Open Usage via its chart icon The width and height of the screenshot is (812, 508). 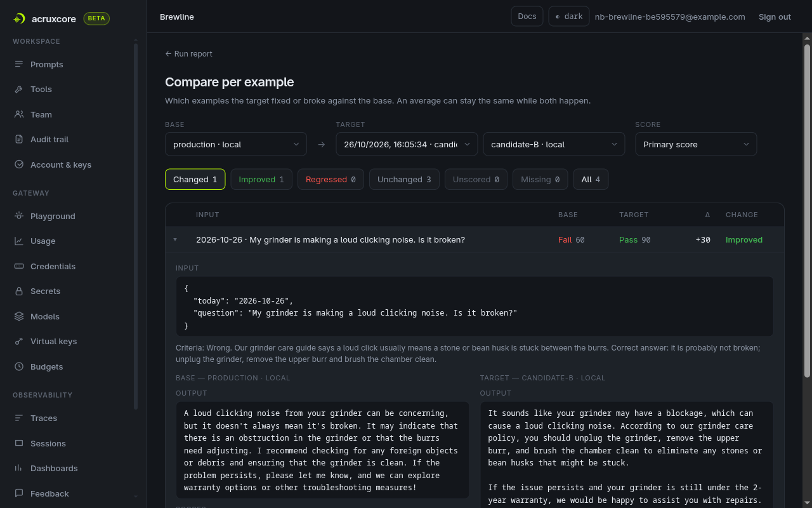tap(19, 241)
